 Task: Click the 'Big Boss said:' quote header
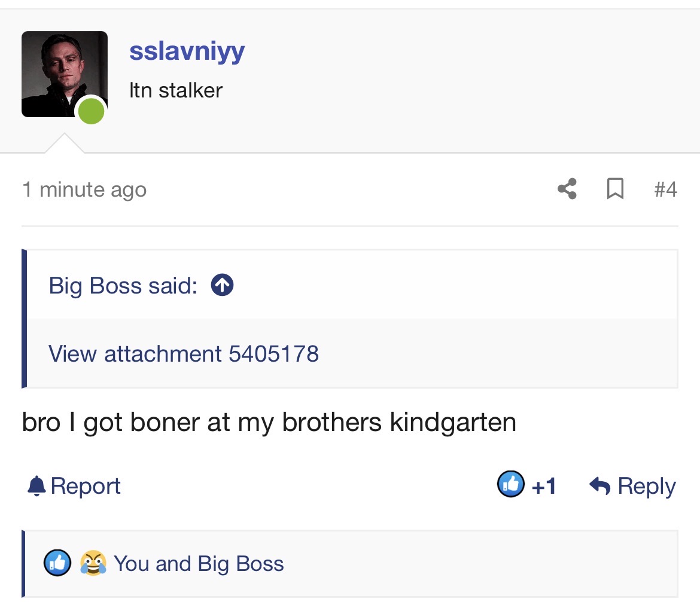(x=123, y=285)
